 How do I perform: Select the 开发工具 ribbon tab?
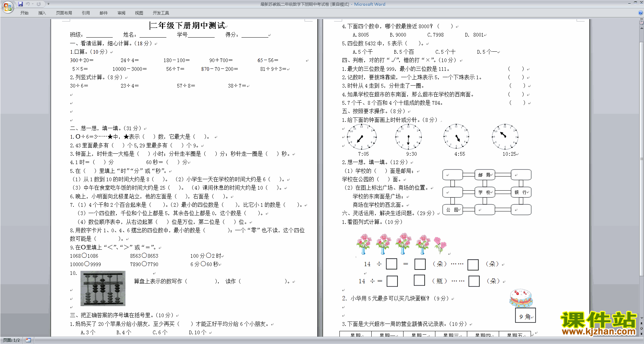(x=161, y=13)
